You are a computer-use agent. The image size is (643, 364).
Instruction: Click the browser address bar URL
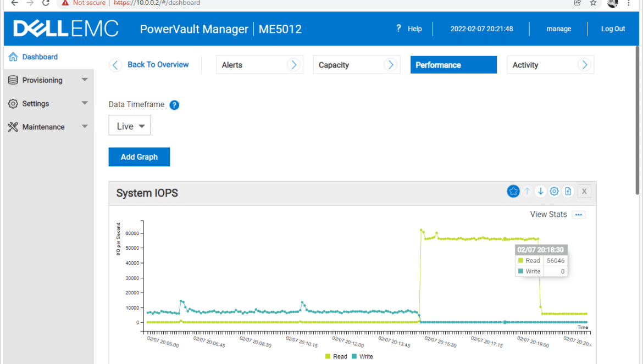point(157,3)
